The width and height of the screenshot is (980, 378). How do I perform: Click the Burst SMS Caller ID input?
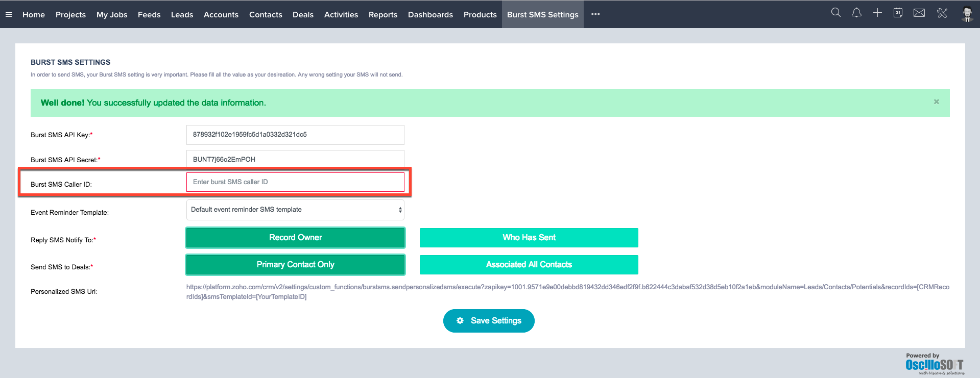click(295, 182)
